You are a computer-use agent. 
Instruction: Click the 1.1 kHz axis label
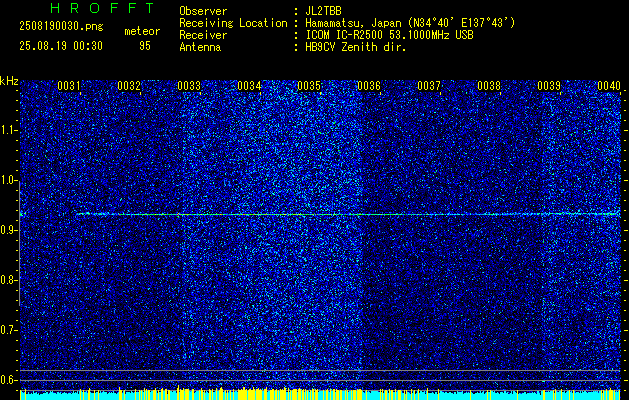pyautogui.click(x=8, y=130)
